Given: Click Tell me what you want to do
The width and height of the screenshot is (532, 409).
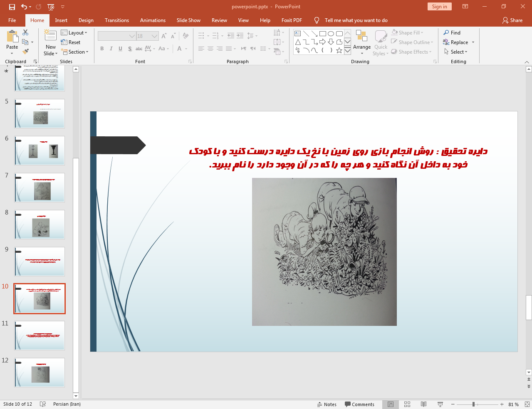Looking at the screenshot, I should point(356,20).
